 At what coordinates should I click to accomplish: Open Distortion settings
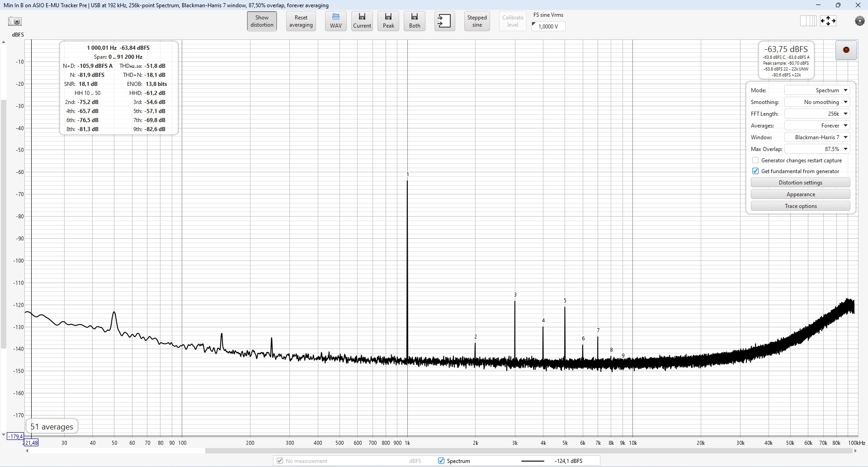click(x=800, y=182)
